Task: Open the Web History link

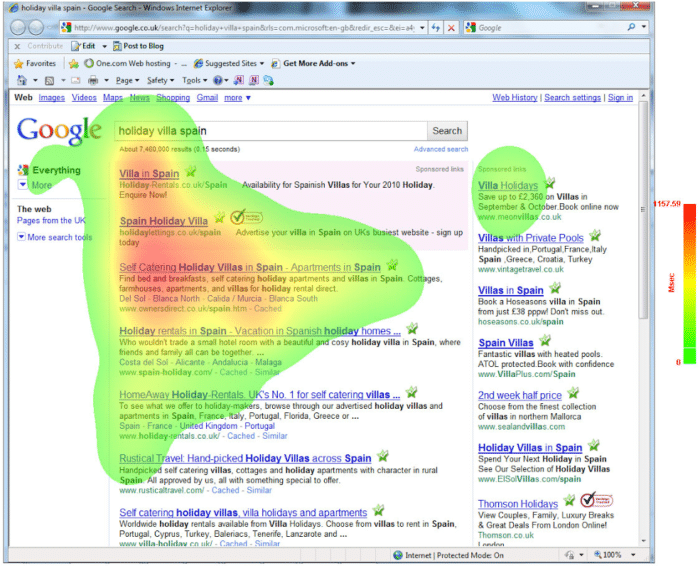Action: point(515,97)
